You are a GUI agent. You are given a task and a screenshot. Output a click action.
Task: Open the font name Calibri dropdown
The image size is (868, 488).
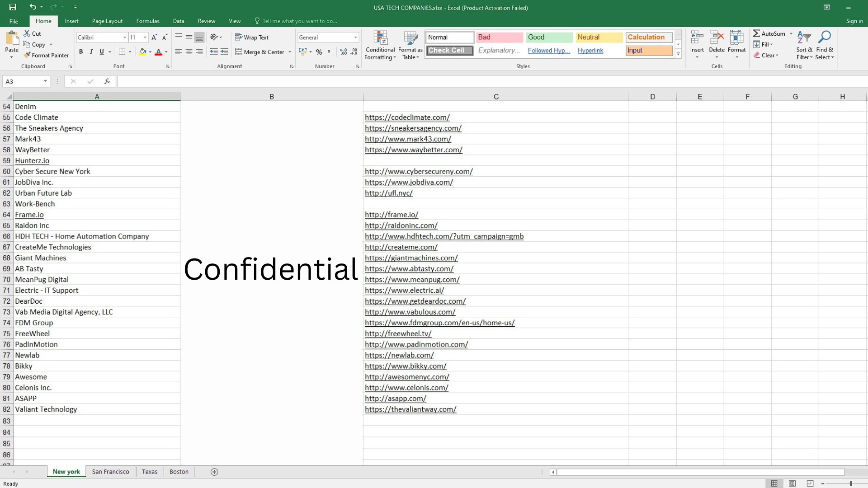125,38
